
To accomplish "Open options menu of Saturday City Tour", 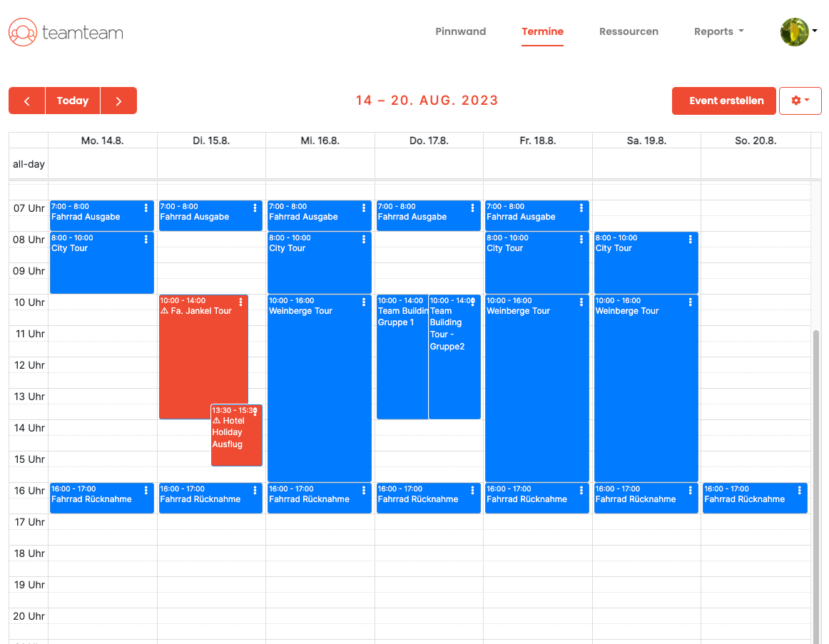I will pyautogui.click(x=691, y=240).
